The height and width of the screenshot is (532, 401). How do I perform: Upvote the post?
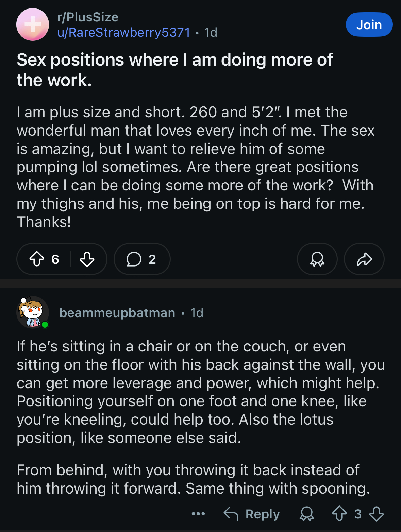point(37,259)
